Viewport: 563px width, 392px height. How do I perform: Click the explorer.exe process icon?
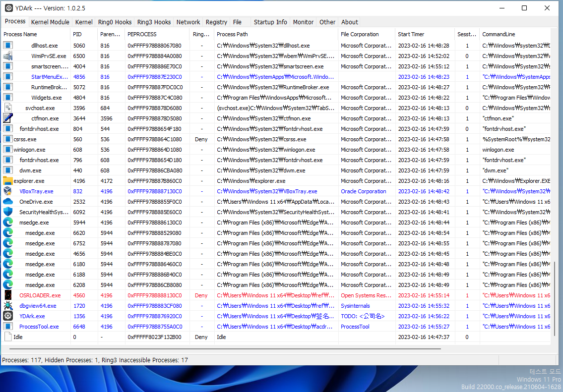coord(8,180)
